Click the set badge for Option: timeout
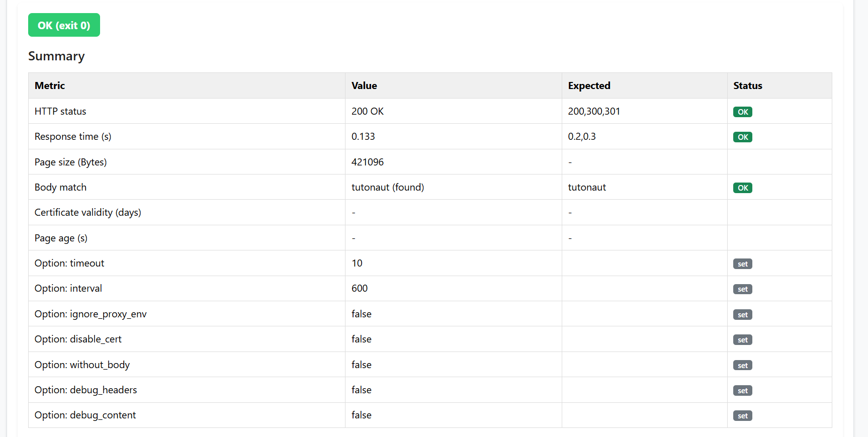868x437 pixels. [x=742, y=264]
